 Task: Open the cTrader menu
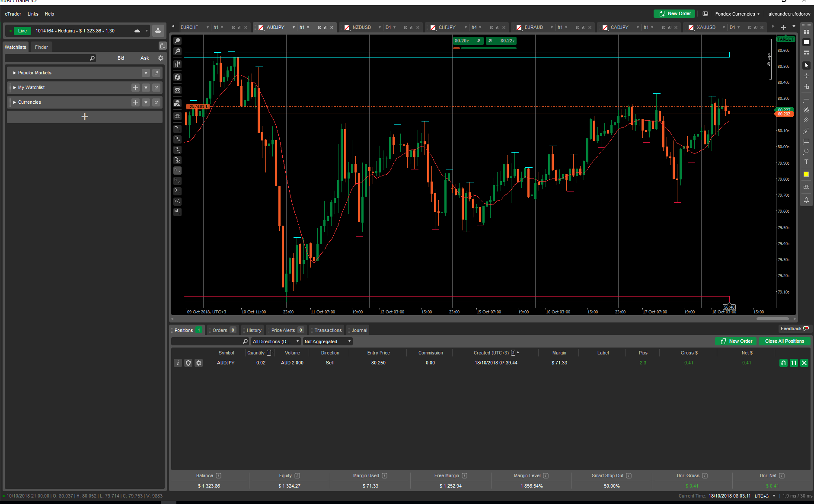(13, 14)
